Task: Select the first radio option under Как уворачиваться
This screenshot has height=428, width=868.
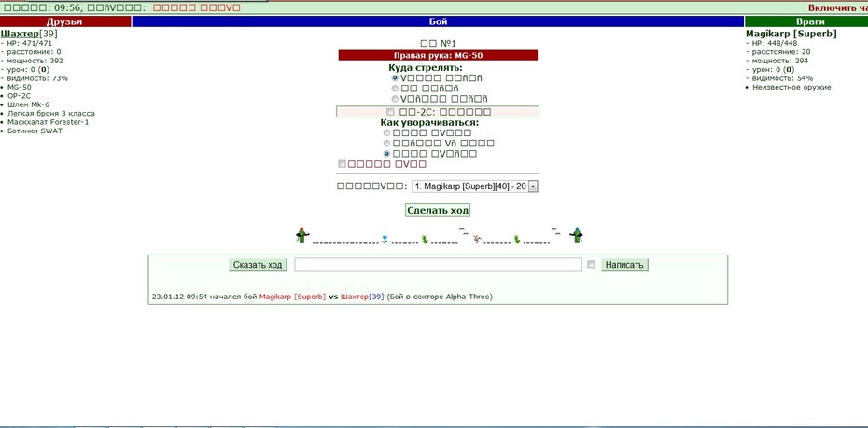Action: 386,132
